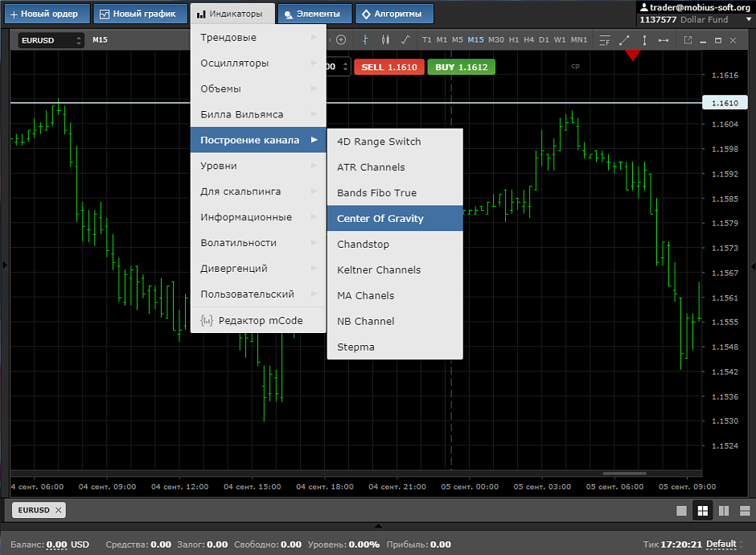
Task: Select two-column chart layout icon
Action: [x=724, y=511]
